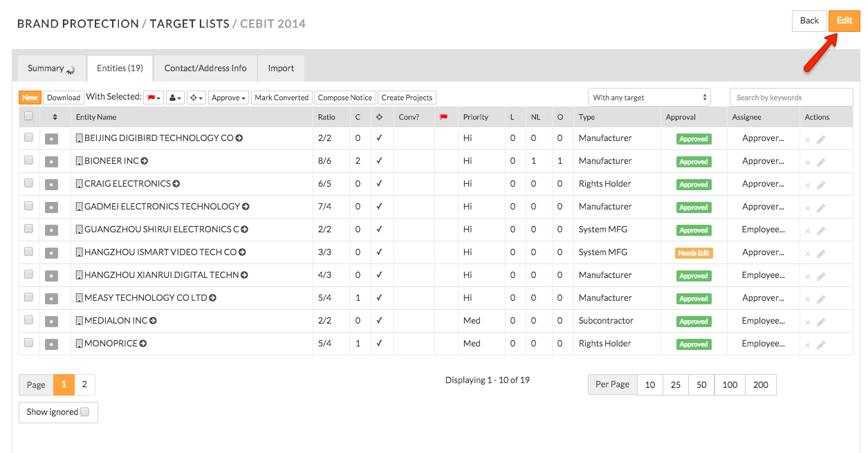
Task: Open the Approve dropdown
Action: click(228, 98)
